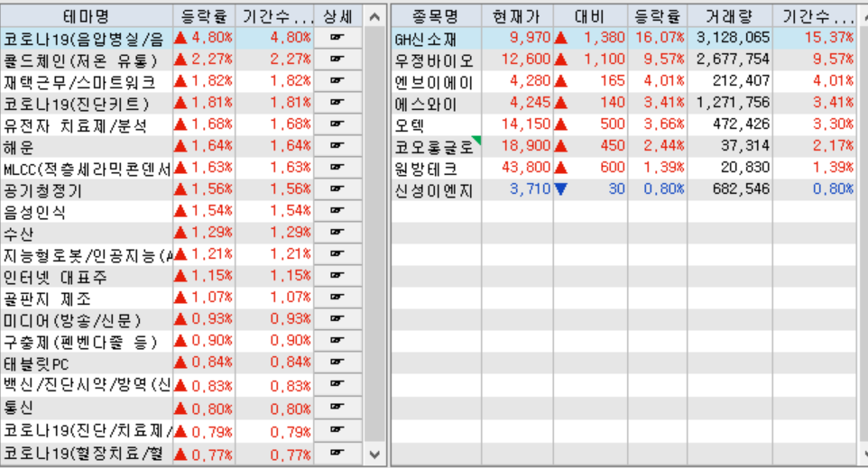Open detail icon for 태블릿PC row
Viewport: 868px width, 468px height.
tap(337, 362)
